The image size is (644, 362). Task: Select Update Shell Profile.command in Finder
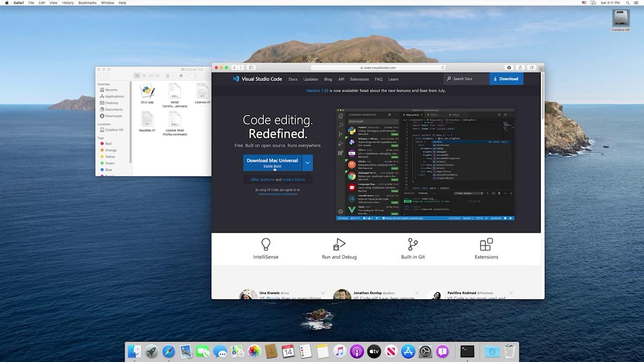click(175, 124)
